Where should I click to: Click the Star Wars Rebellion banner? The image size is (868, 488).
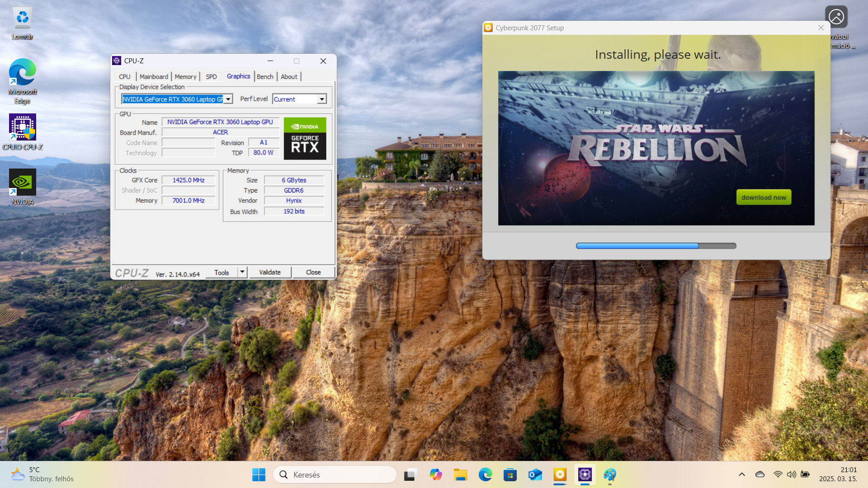point(656,148)
